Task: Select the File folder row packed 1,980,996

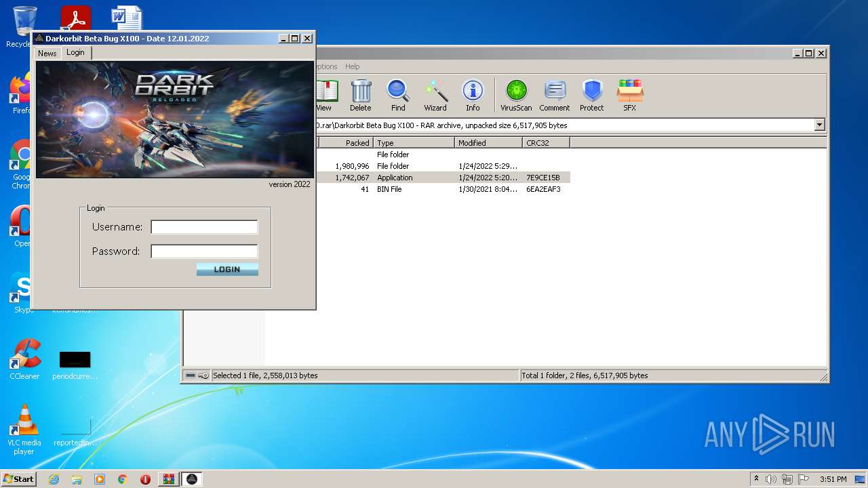Action: pyautogui.click(x=443, y=166)
